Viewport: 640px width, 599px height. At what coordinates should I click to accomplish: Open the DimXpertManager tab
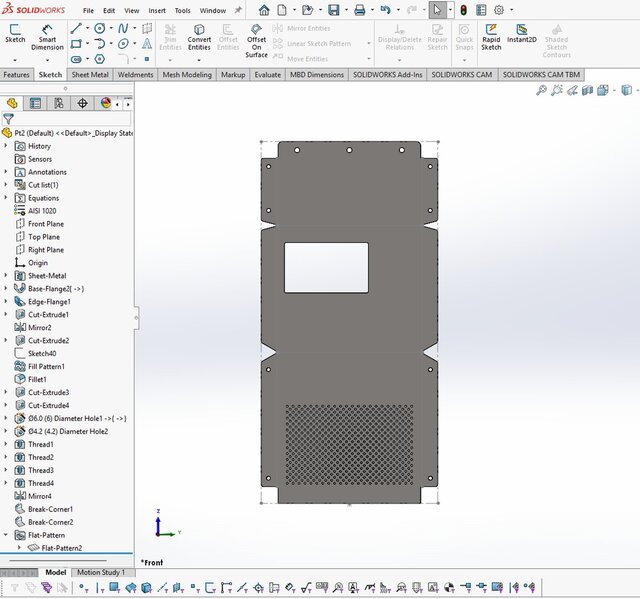click(82, 103)
